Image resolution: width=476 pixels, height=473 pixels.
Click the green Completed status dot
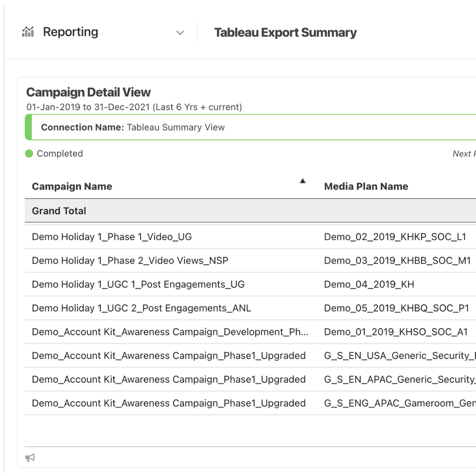tap(29, 154)
